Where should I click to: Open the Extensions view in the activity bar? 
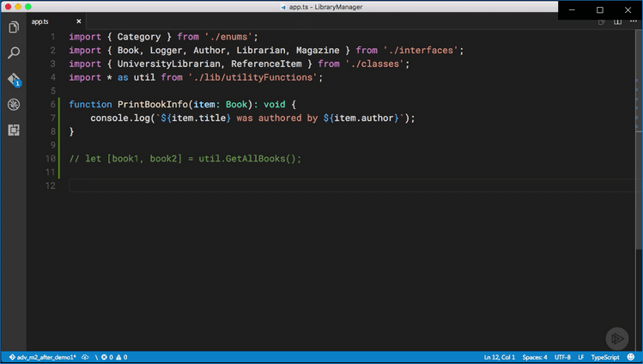pos(14,130)
